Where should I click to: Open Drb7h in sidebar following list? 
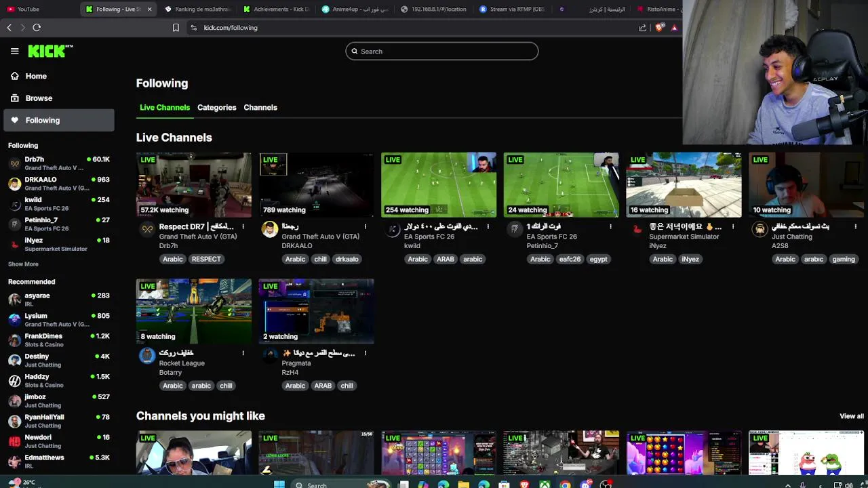pos(58,163)
